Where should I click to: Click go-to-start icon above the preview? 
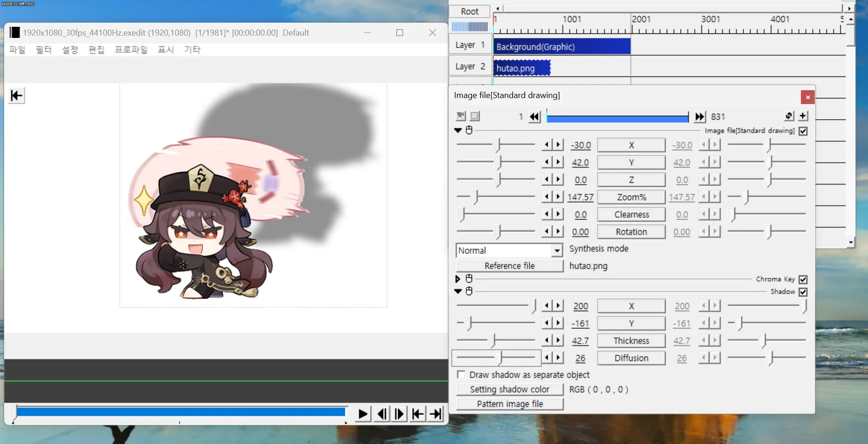pos(17,96)
